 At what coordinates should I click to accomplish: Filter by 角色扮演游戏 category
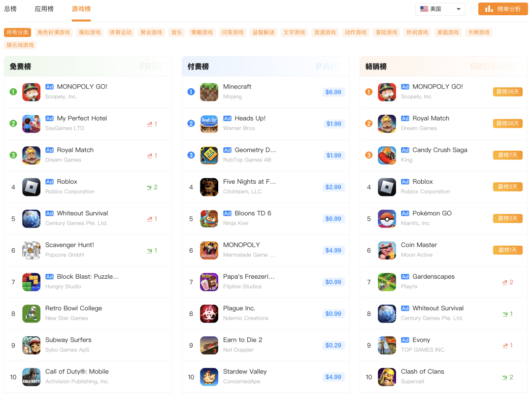click(54, 32)
